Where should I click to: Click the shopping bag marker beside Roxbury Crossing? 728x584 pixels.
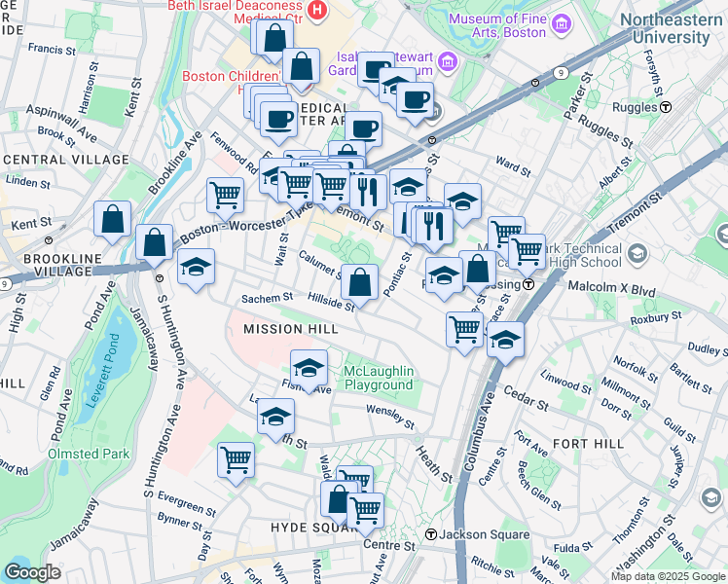point(478,271)
